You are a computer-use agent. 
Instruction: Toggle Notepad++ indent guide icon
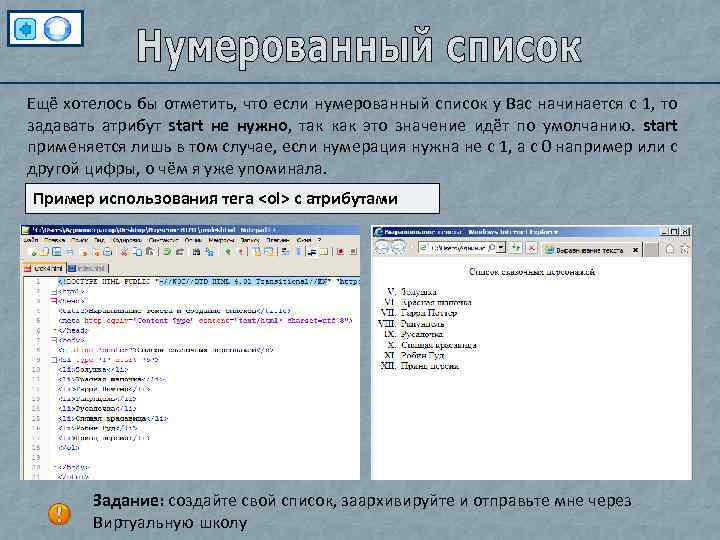[311, 252]
